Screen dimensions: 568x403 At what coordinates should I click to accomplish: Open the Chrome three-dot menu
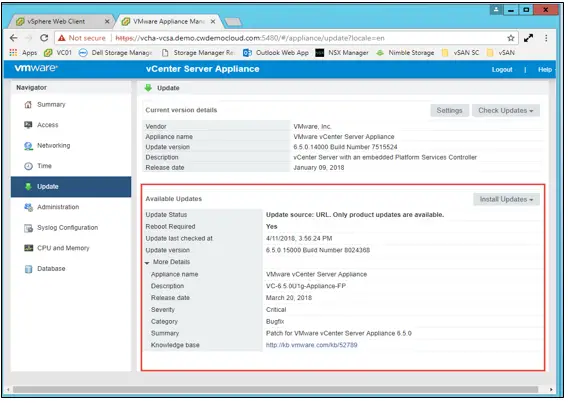(546, 38)
